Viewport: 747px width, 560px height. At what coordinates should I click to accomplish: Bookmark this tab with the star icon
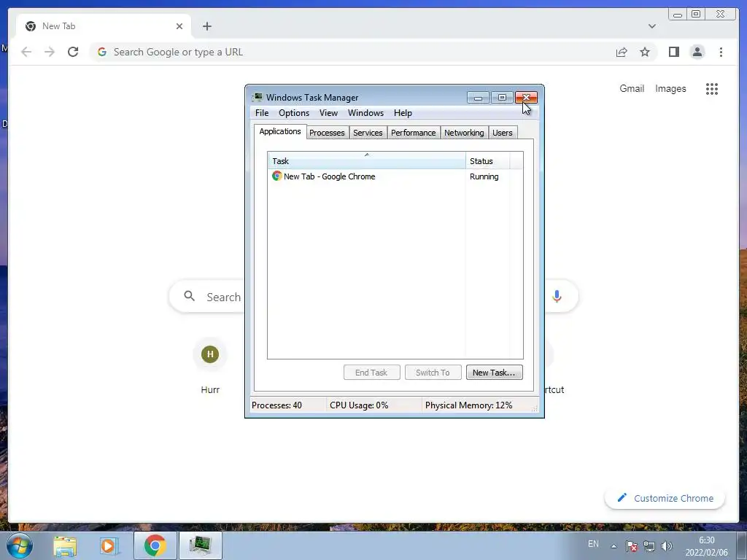point(645,52)
